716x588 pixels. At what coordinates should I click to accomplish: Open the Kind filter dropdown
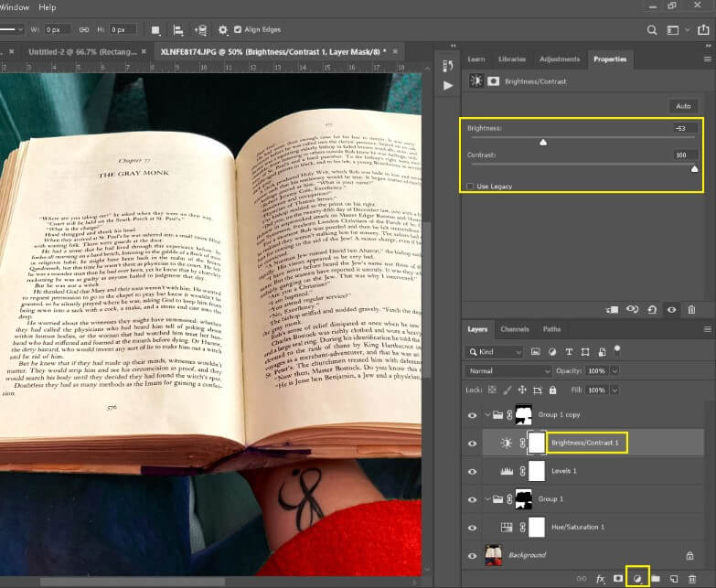pyautogui.click(x=494, y=352)
